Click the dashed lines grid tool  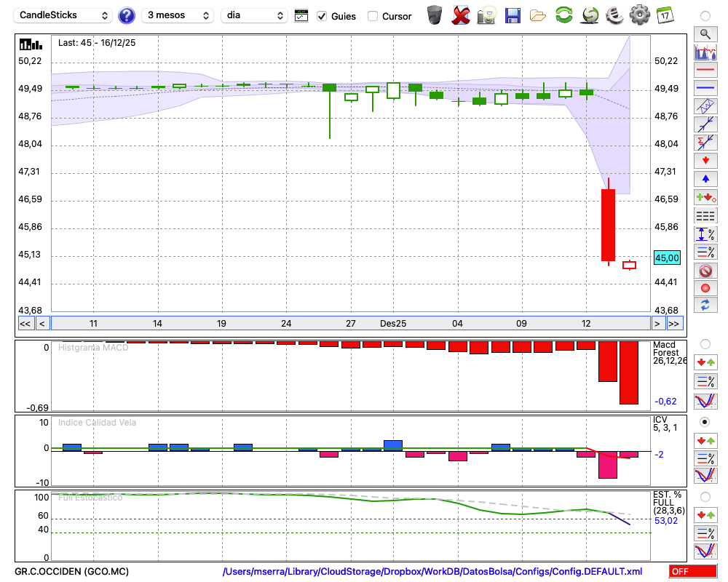point(705,215)
